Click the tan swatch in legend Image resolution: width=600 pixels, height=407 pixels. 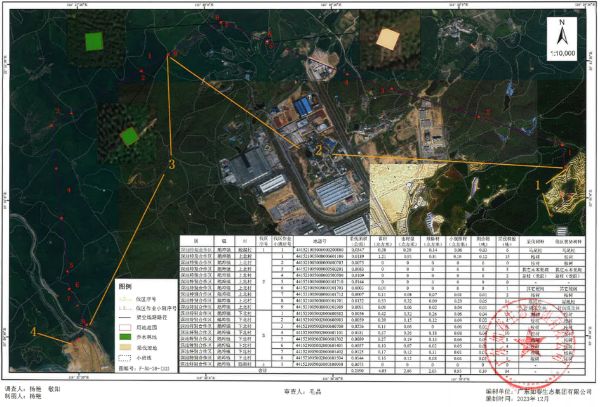click(x=127, y=349)
